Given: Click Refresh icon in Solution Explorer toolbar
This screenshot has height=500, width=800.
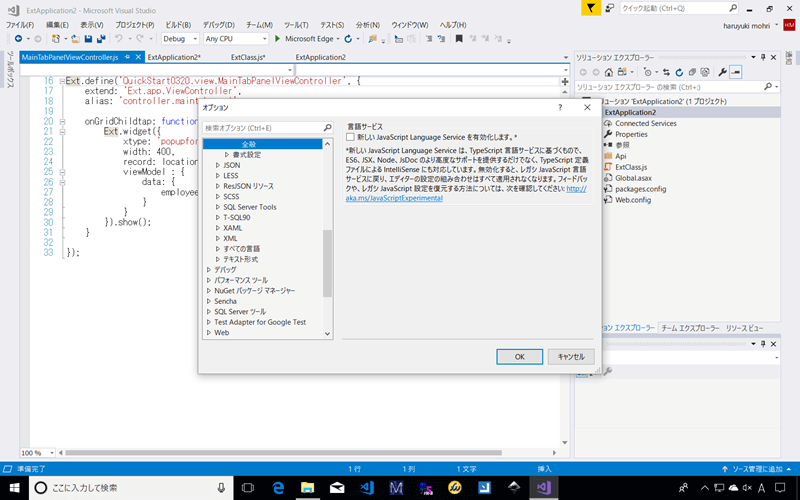Looking at the screenshot, I should tap(679, 72).
